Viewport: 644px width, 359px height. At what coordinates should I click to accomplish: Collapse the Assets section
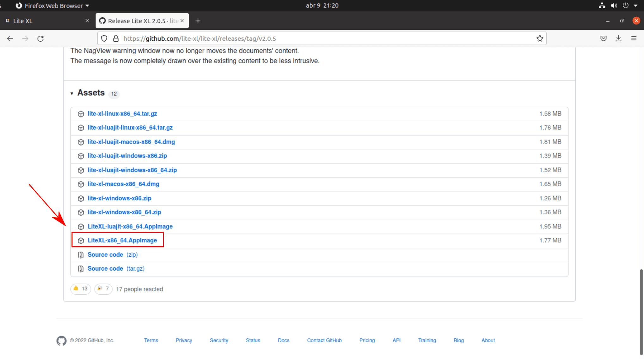click(72, 93)
